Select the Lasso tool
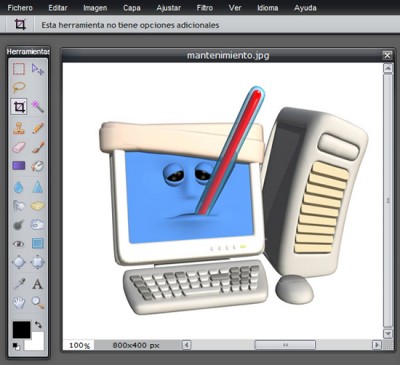This screenshot has width=400, height=365. (19, 87)
